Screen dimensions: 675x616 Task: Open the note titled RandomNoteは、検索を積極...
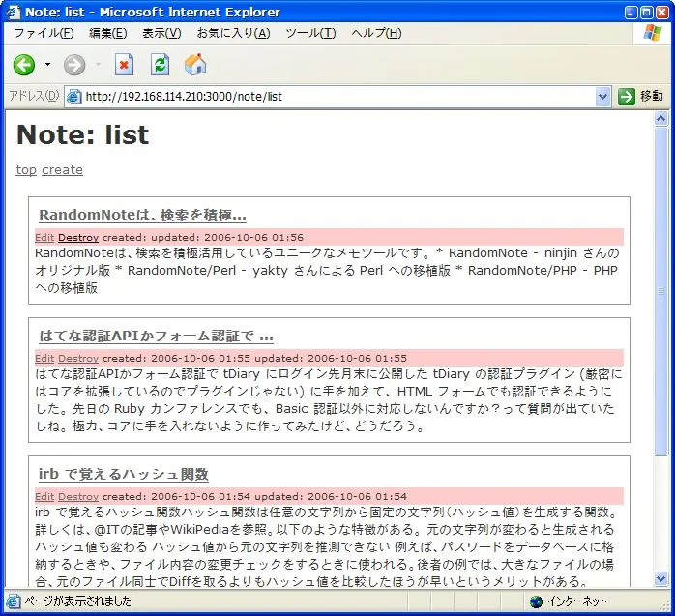tap(142, 215)
